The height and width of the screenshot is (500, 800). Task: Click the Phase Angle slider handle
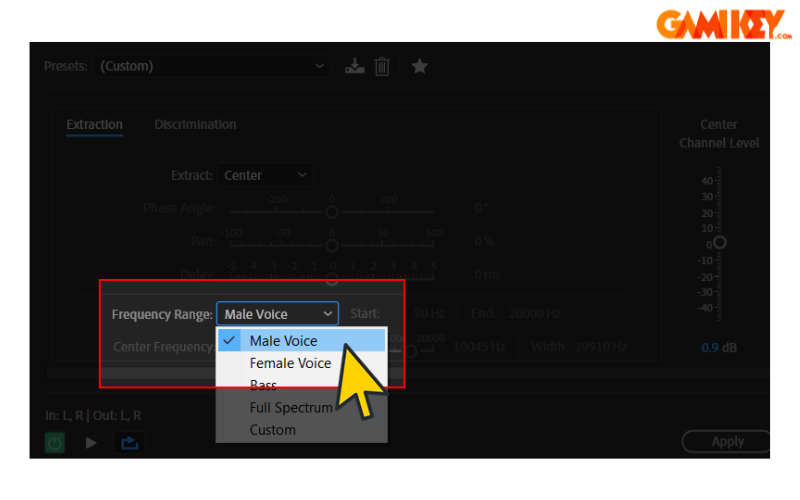click(x=332, y=212)
